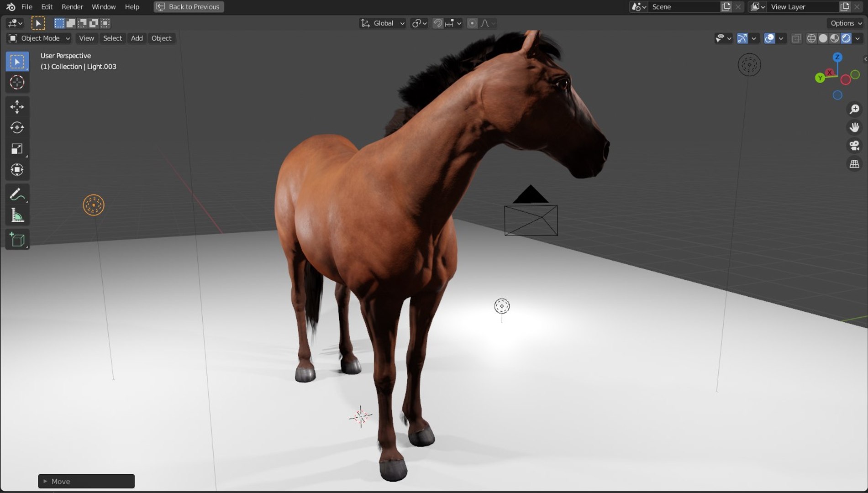The image size is (868, 493).
Task: Open the Options dropdown
Action: pos(846,23)
